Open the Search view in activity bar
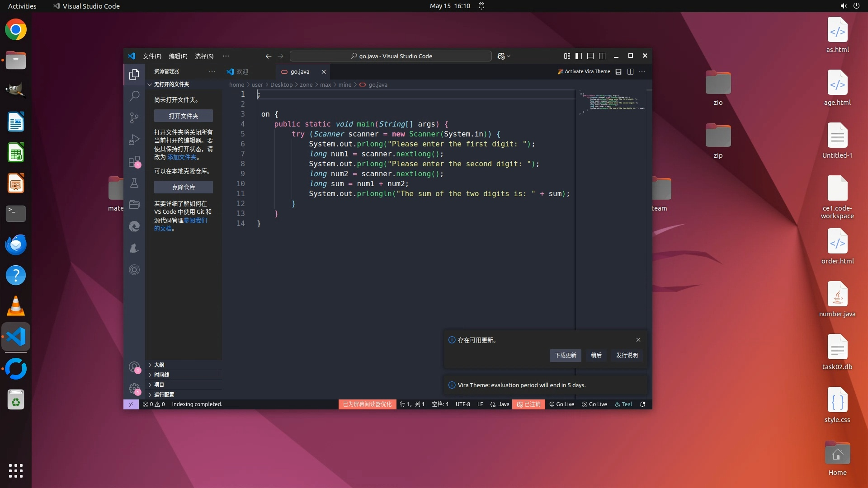Image resolution: width=868 pixels, height=488 pixels. 134,96
